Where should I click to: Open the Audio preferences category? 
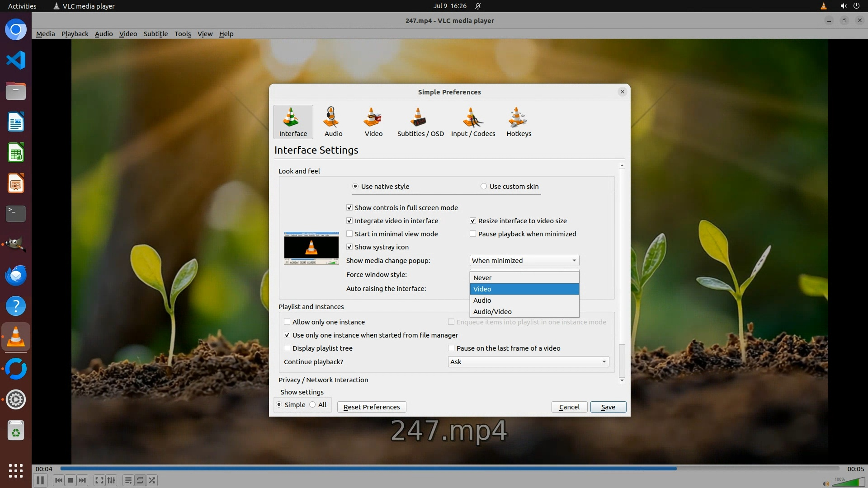pos(333,122)
